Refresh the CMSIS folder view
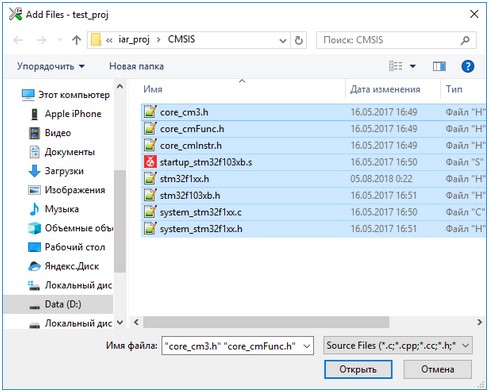 click(x=299, y=40)
